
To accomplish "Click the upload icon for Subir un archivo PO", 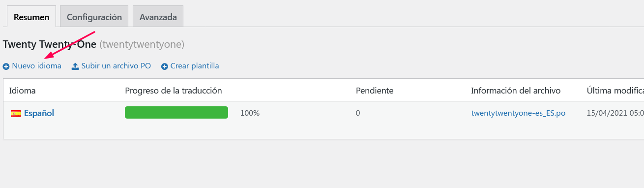I will [75, 66].
